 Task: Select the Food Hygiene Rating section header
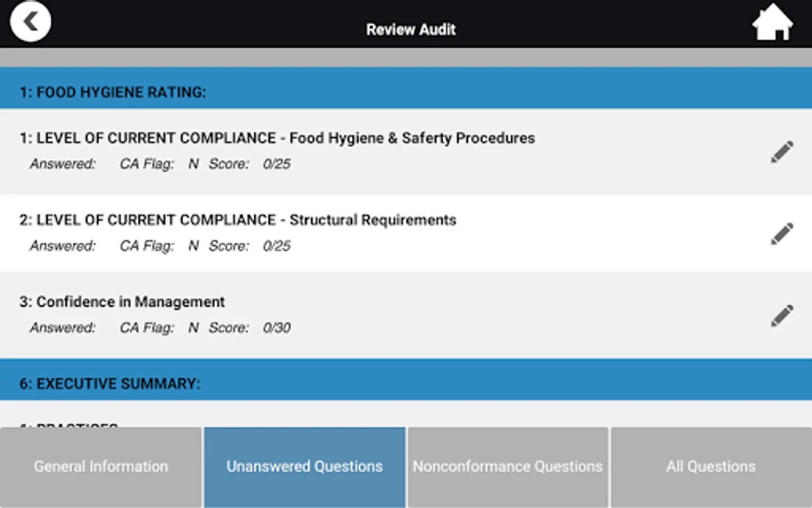(x=406, y=88)
